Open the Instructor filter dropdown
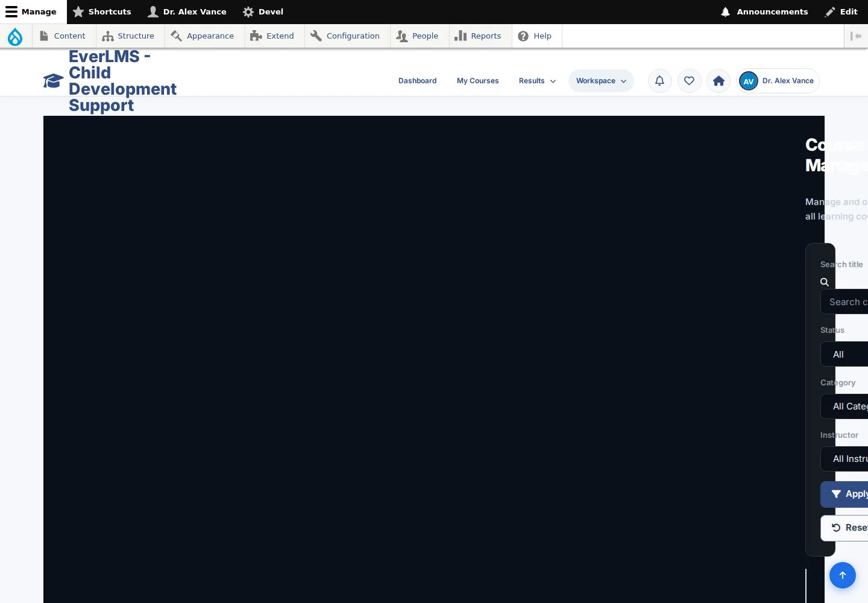868x603 pixels. (x=844, y=459)
